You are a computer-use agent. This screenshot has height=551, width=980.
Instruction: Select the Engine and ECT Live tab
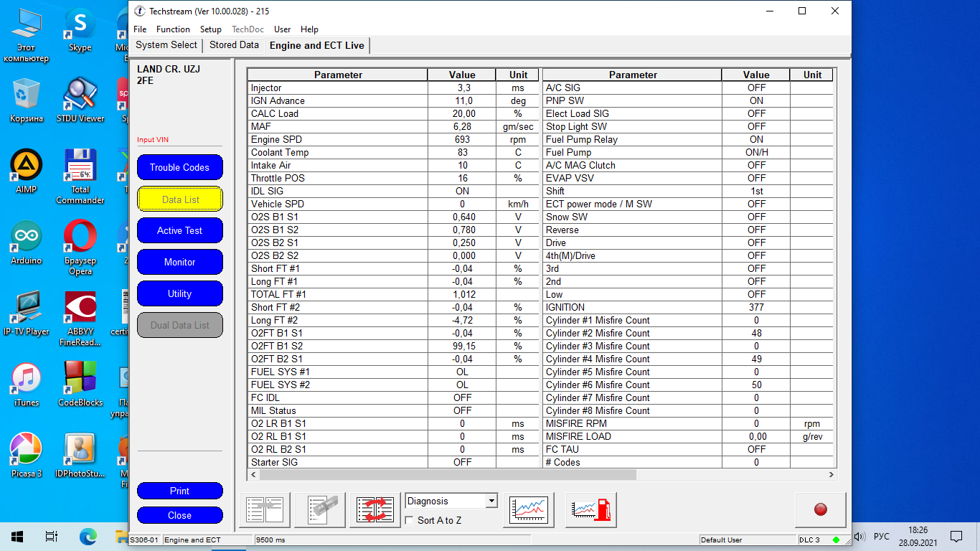(317, 45)
